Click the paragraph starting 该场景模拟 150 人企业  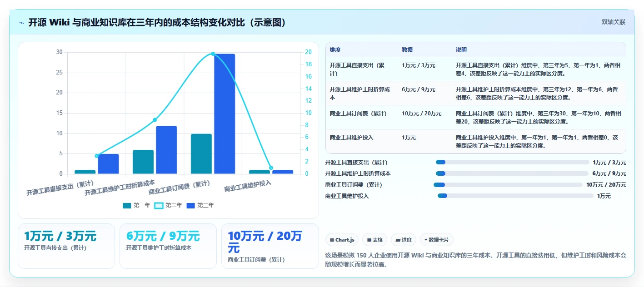pyautogui.click(x=476, y=260)
